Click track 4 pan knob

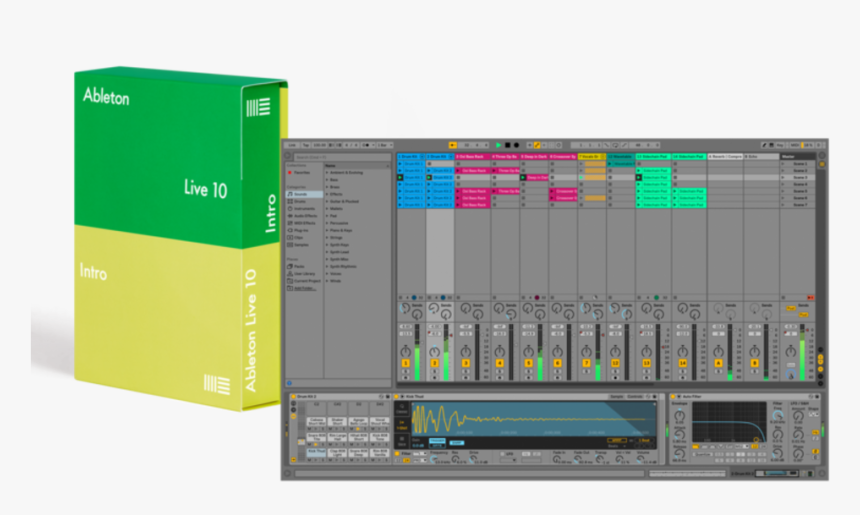coord(500,352)
